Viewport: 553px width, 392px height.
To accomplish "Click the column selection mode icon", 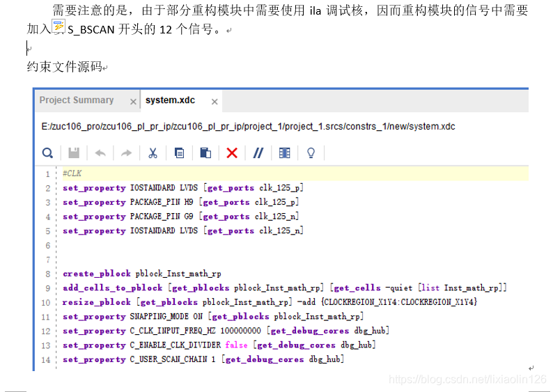I will [x=285, y=153].
